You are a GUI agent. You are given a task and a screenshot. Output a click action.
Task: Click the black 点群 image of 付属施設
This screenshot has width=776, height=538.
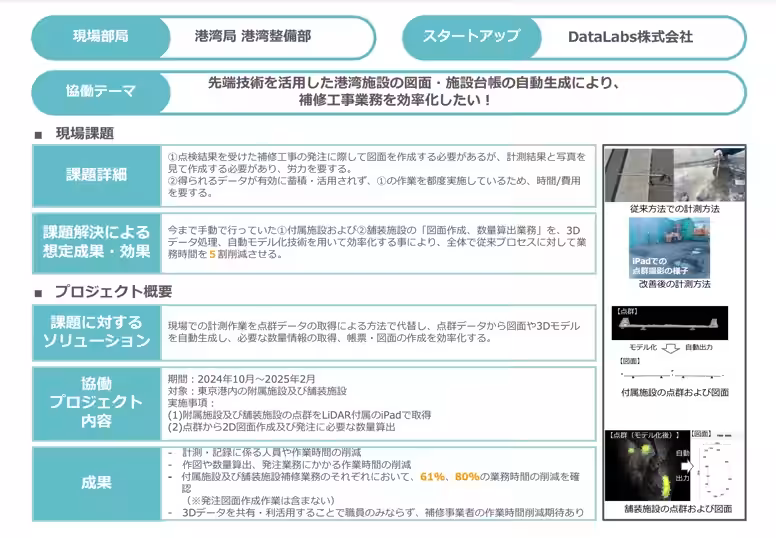tap(669, 323)
